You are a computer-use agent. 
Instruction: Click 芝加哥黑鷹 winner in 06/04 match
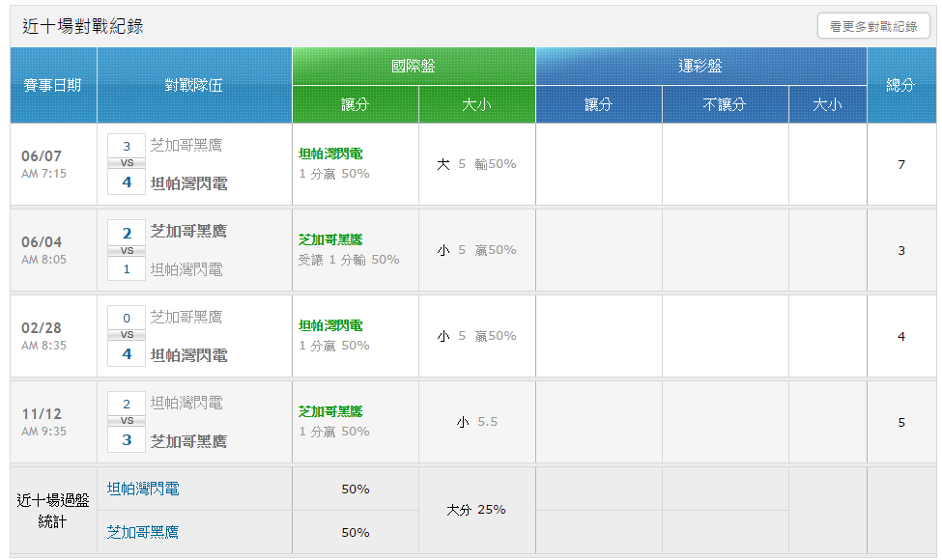(x=189, y=232)
